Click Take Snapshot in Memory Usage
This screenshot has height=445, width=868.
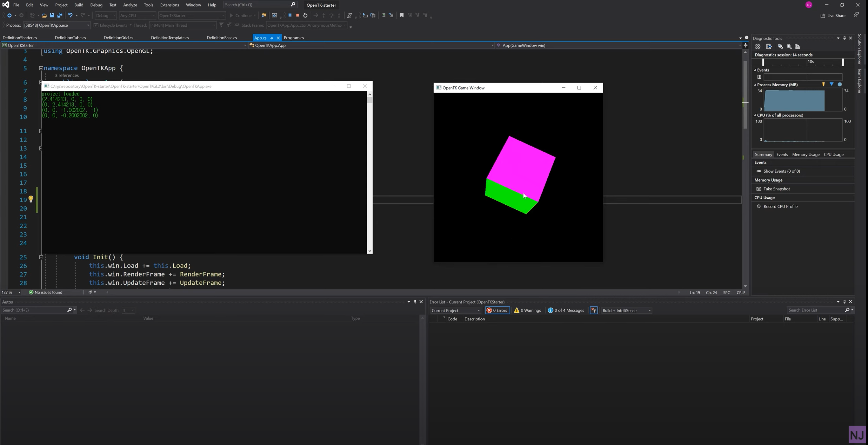click(x=776, y=189)
